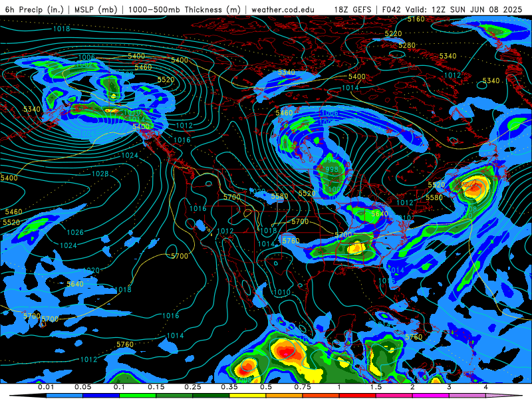The height and width of the screenshot is (399, 532).
Task: Click the "0.05" legend value
Action: point(82,387)
